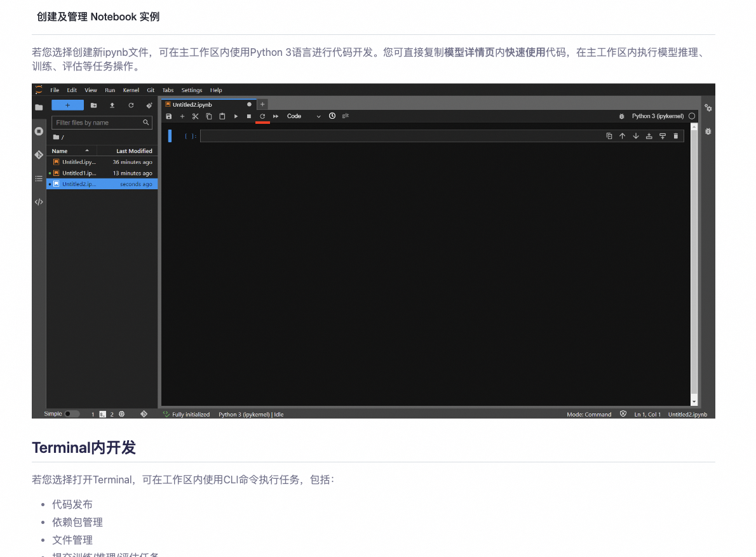Open the Code cell type dropdown

pyautogui.click(x=302, y=116)
